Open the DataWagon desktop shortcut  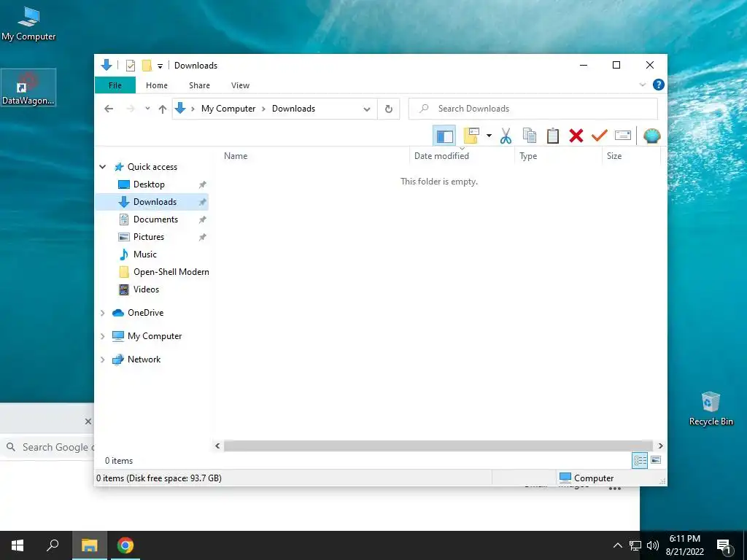click(28, 87)
